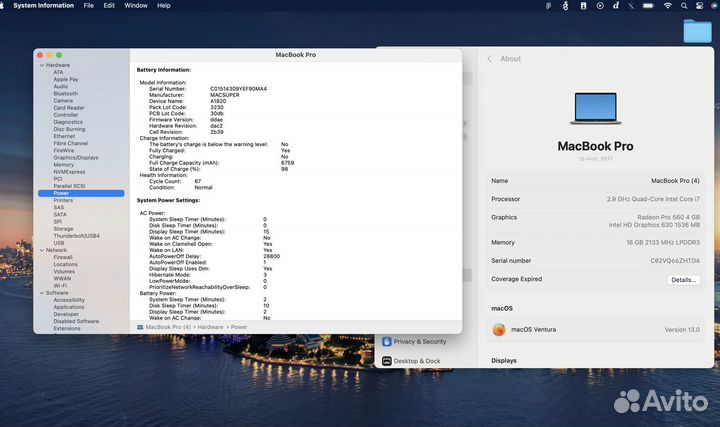Click the diagonal slash icon in the menu bar
Screen dimensions: 720x427
pos(631,6)
